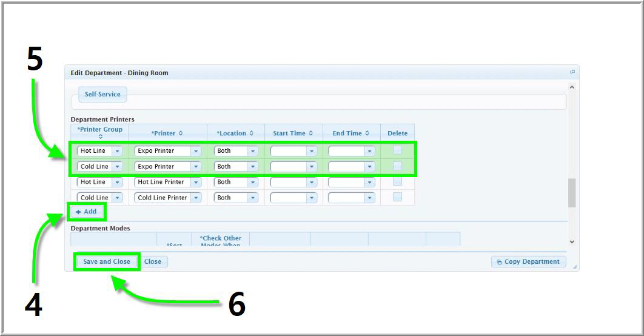Click the dialog vertical scrollbar thumb
644x336 pixels.
[571, 193]
